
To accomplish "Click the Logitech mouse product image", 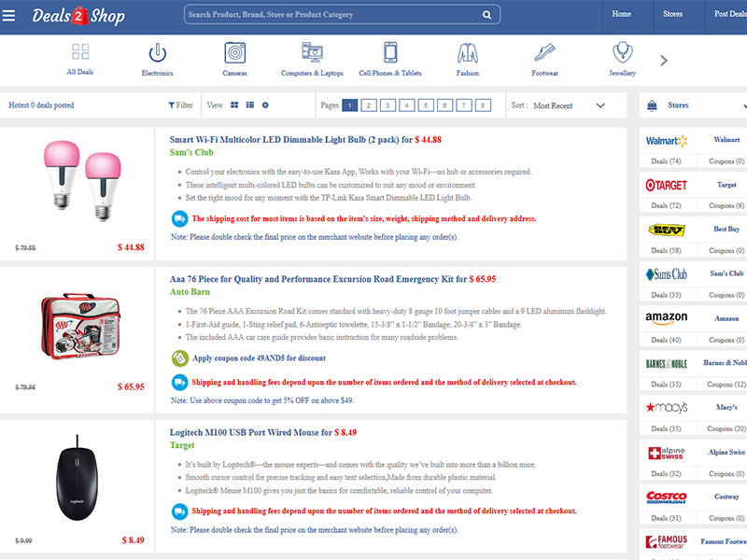I will 78,478.
